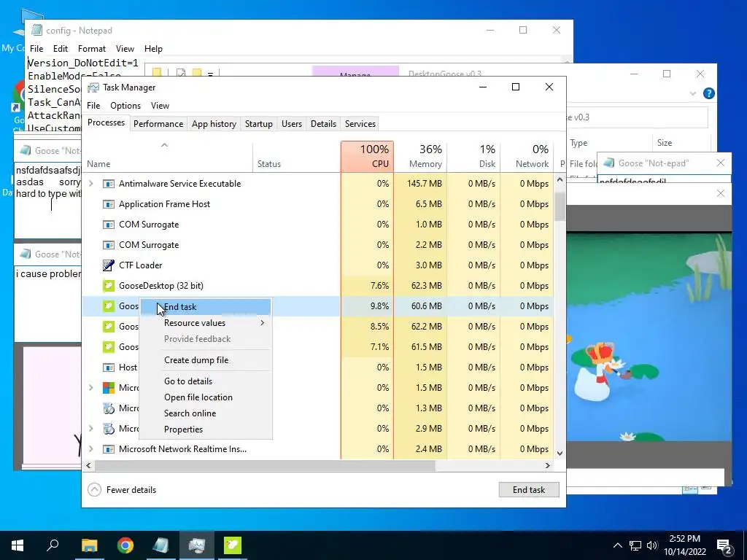Image resolution: width=747 pixels, height=560 pixels.
Task: Open Task Manager View menu
Action: pos(160,106)
